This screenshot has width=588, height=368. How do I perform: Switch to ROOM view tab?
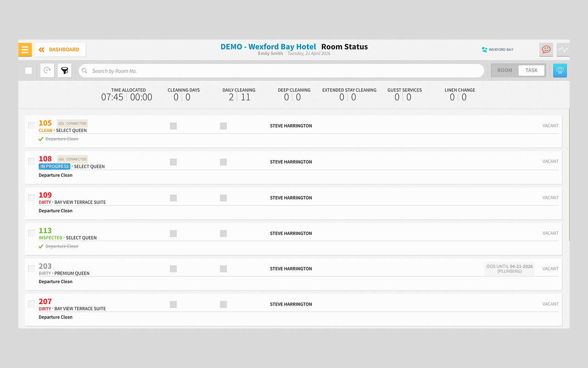(x=505, y=70)
